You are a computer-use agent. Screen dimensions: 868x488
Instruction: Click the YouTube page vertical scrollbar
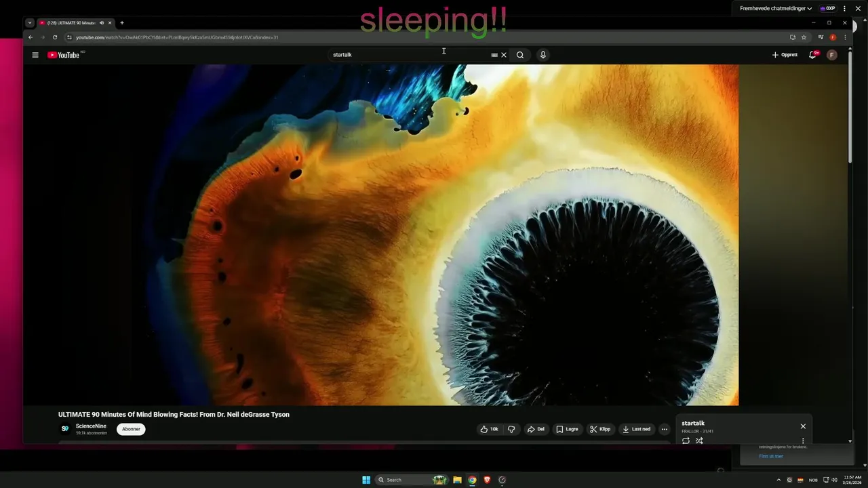pyautogui.click(x=850, y=106)
